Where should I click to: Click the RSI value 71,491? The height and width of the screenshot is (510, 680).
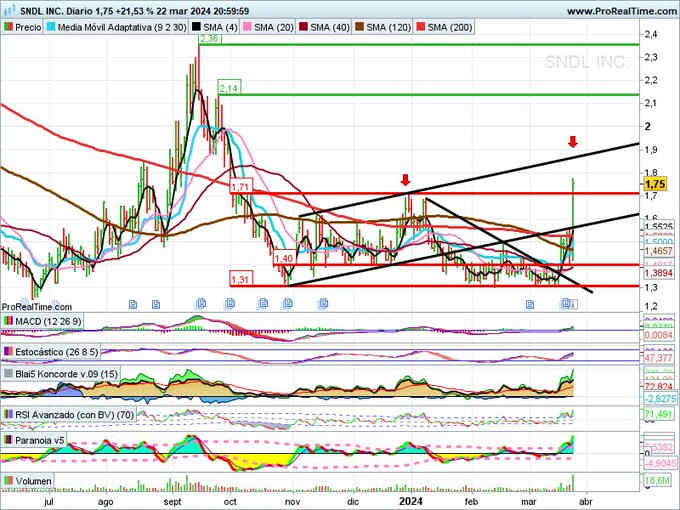[658, 415]
